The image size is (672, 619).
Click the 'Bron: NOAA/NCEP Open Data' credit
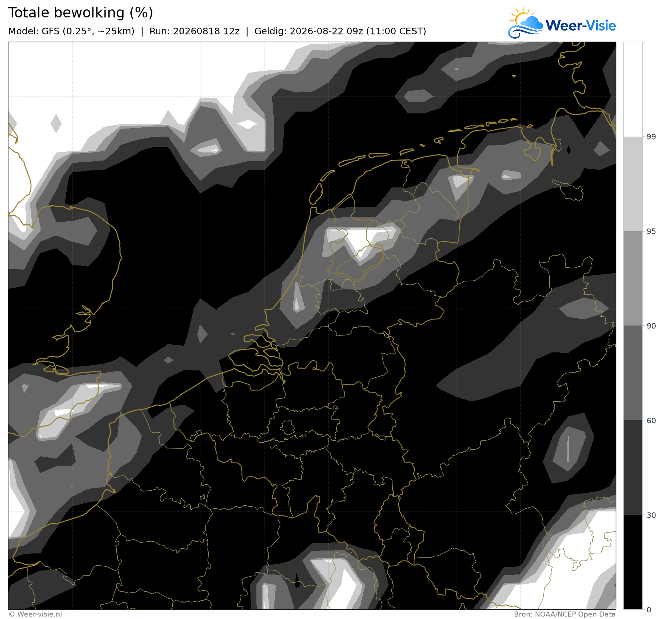565,614
